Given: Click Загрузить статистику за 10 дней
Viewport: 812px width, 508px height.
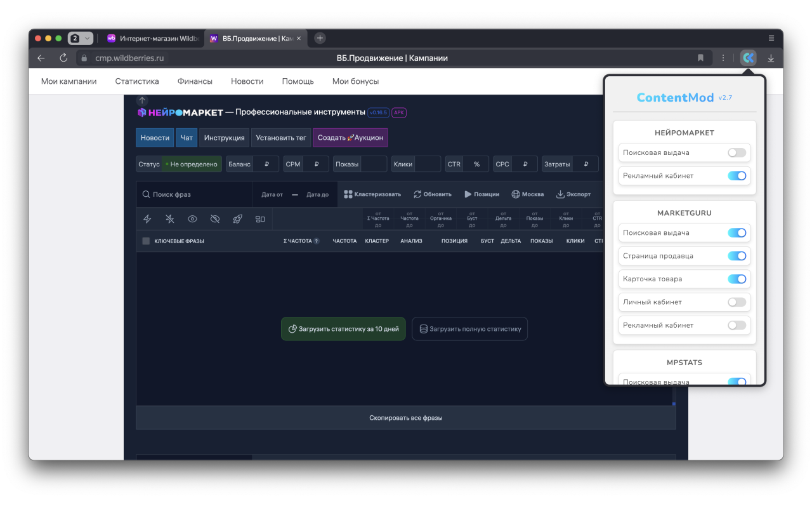Looking at the screenshot, I should click(343, 329).
